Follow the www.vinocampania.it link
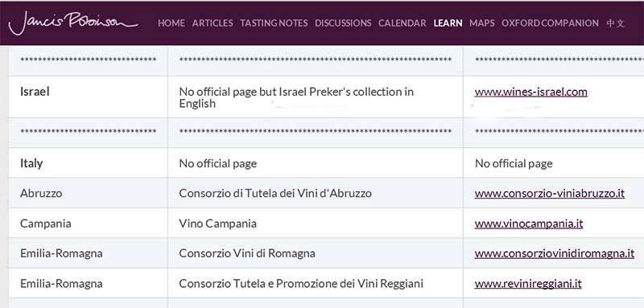Screen dimensions: 644x308 click(529, 224)
